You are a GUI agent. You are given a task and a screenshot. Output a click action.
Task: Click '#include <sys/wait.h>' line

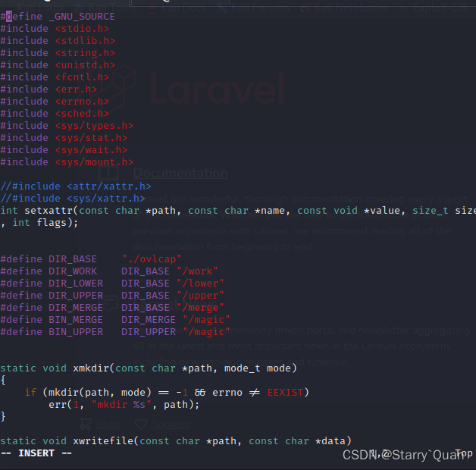click(64, 150)
